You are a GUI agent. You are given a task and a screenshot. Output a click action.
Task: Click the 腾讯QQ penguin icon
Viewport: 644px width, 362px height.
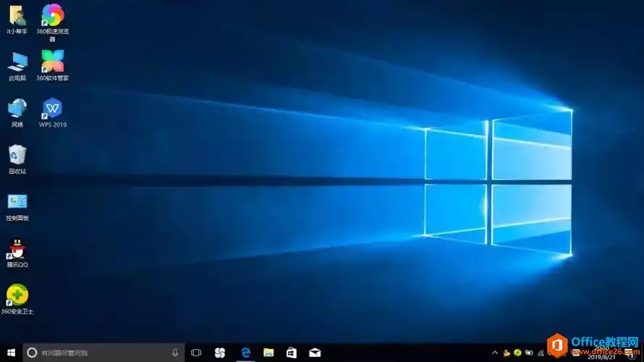[17, 249]
